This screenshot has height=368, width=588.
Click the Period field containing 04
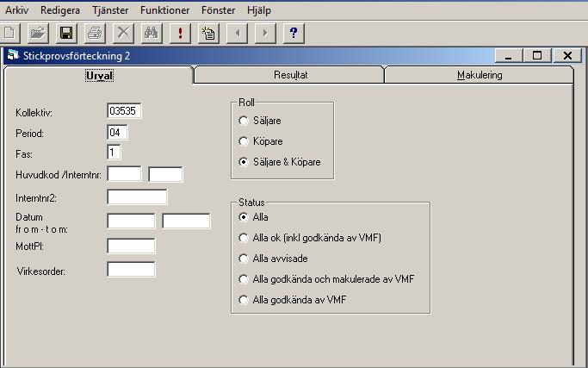tap(117, 132)
